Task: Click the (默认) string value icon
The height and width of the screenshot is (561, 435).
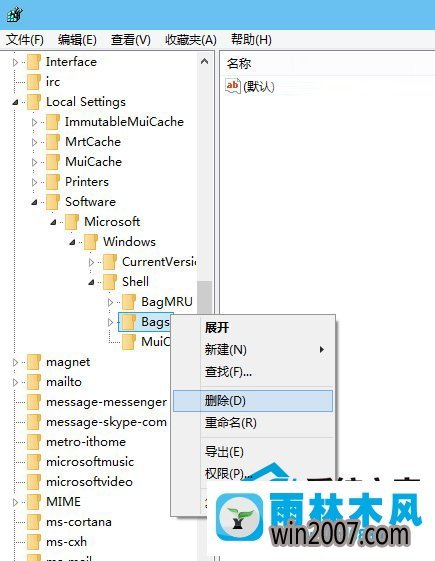Action: (x=233, y=86)
